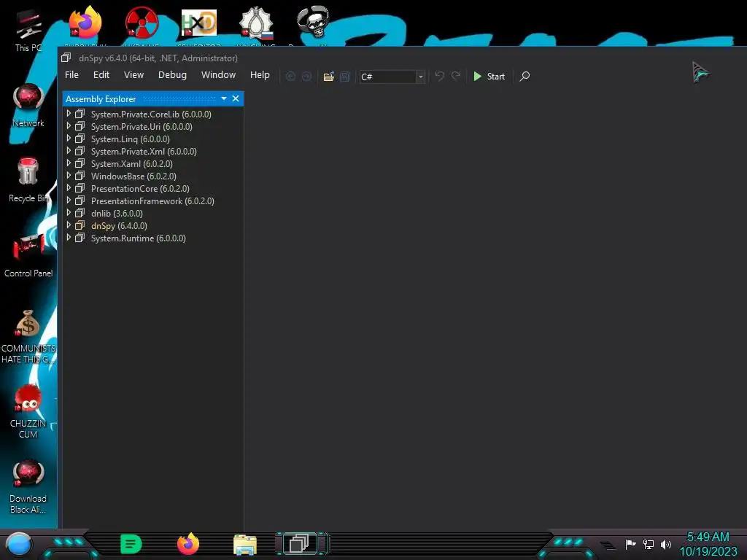Open the Search magnifier icon
Viewport: 747px width, 560px height.
pyautogui.click(x=525, y=76)
